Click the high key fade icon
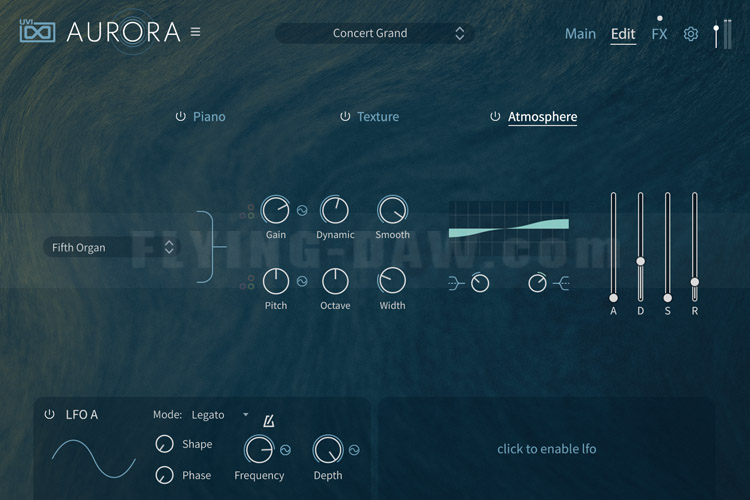 click(561, 284)
